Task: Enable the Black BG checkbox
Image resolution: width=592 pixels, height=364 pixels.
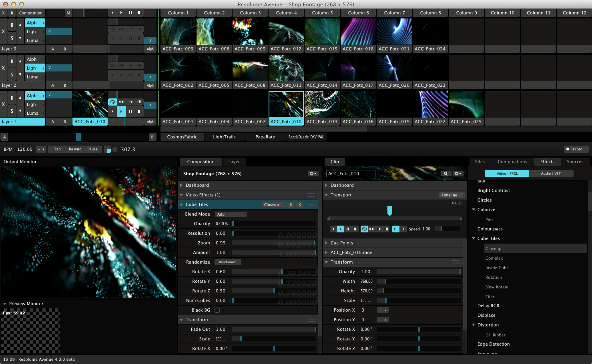Action: tap(217, 310)
